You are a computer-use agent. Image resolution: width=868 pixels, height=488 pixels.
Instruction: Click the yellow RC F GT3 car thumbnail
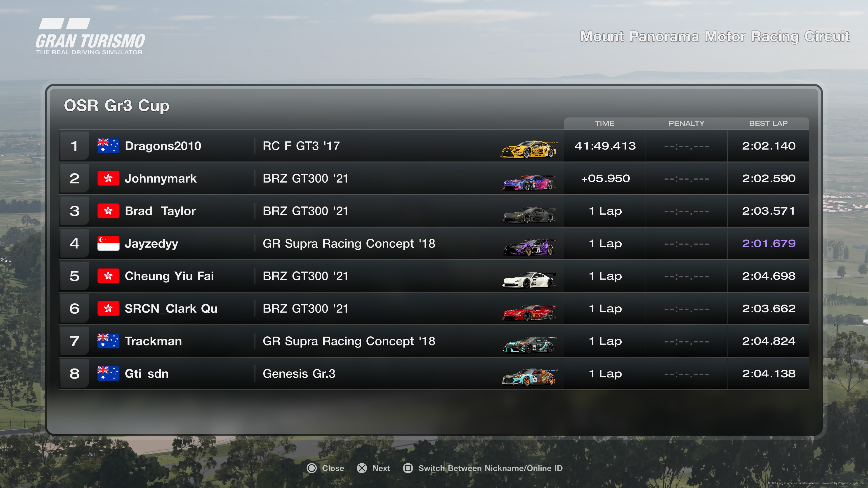point(529,150)
